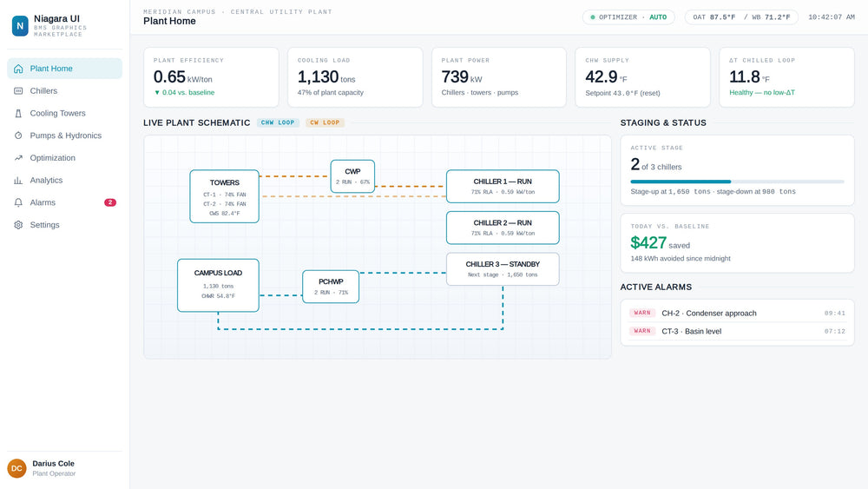Toggle the CW LOOP legend chip

[325, 123]
